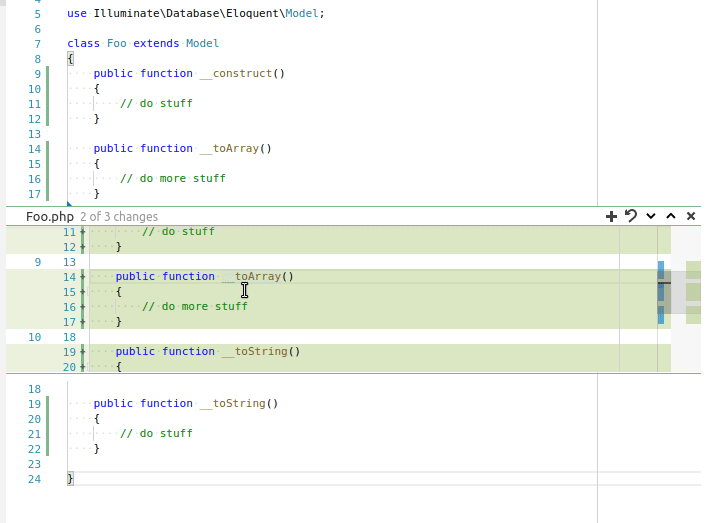Click '// do stuff' comment on editor line 21

[x=156, y=433]
